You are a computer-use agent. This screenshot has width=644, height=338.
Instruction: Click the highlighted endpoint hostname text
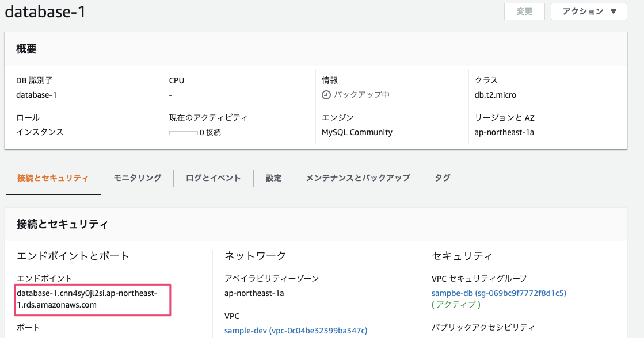click(x=86, y=299)
